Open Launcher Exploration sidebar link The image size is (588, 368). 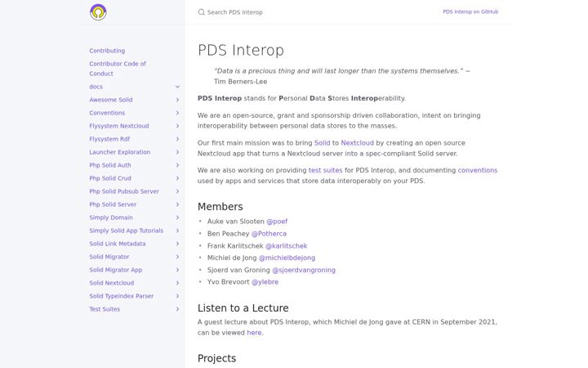point(119,152)
